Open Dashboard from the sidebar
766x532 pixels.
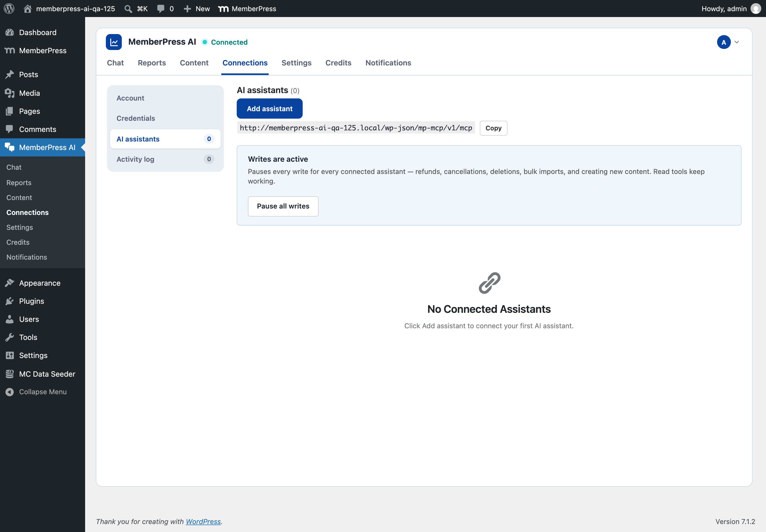click(42, 32)
